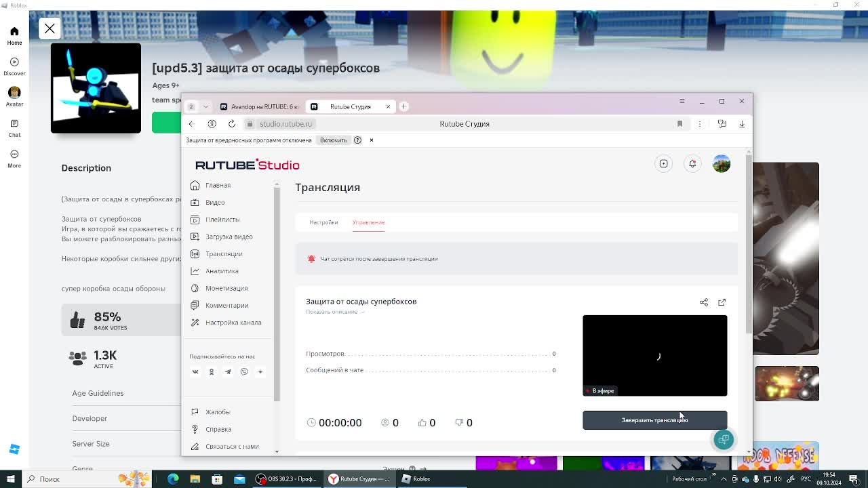Click Age Guidelines in Roblox details
Viewport: 868px width, 488px height.
tap(98, 393)
